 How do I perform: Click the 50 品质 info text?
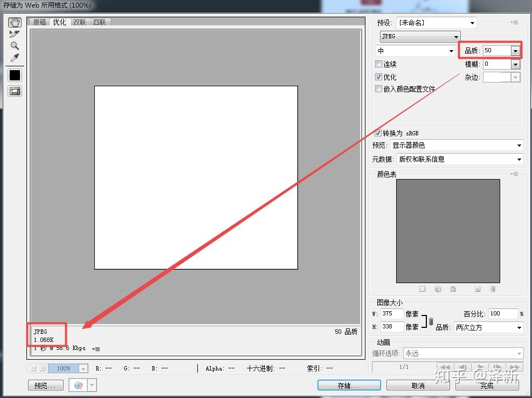[346, 332]
